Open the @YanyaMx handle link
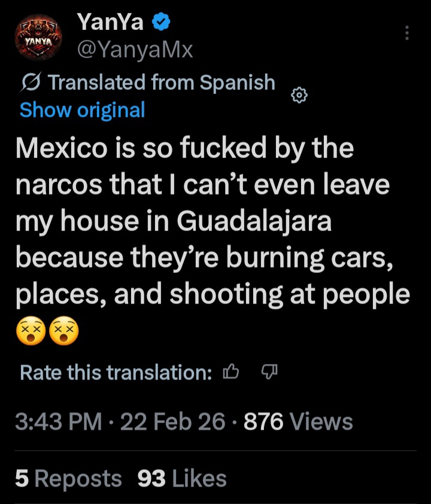 (x=135, y=50)
